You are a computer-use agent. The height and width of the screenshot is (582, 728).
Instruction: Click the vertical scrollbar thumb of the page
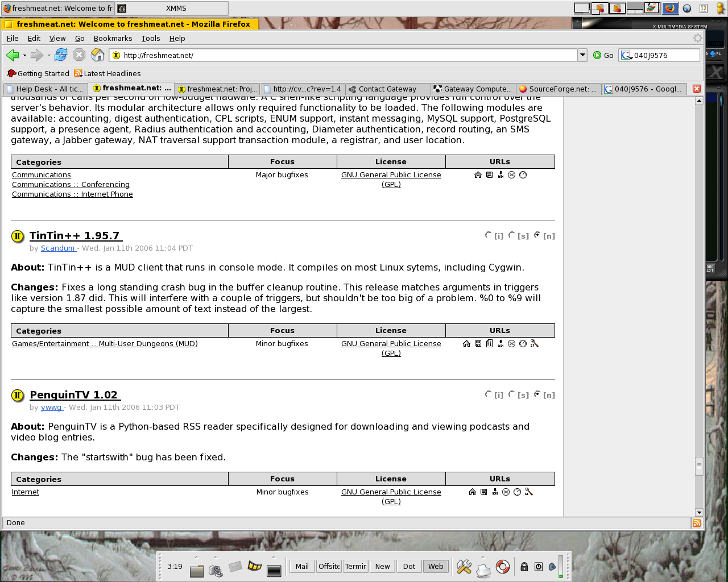[x=699, y=465]
